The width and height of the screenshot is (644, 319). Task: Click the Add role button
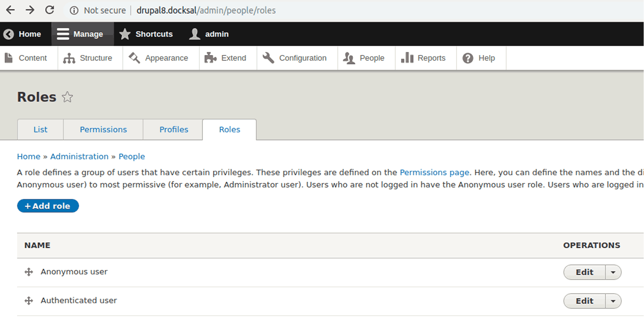point(48,206)
